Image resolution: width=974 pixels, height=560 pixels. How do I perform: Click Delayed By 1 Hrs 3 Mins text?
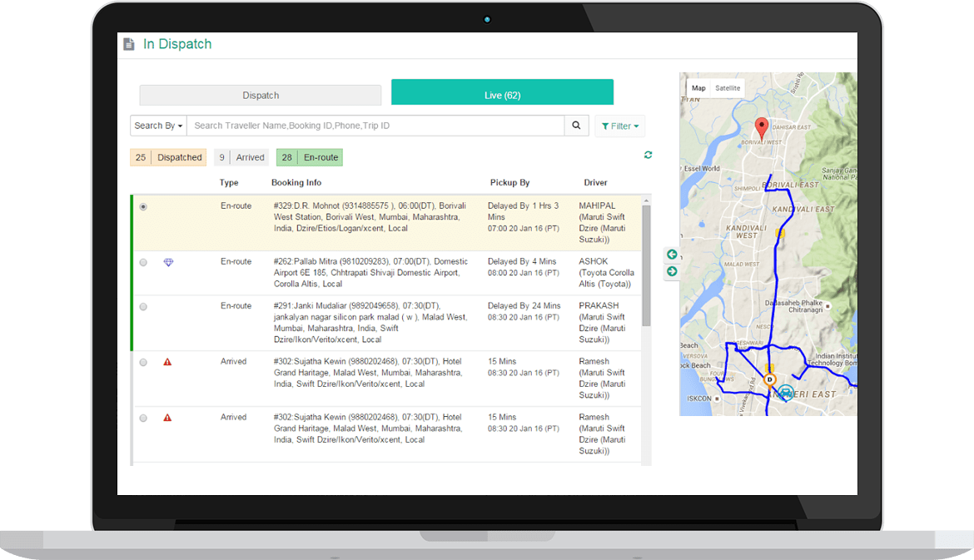pyautogui.click(x=524, y=211)
